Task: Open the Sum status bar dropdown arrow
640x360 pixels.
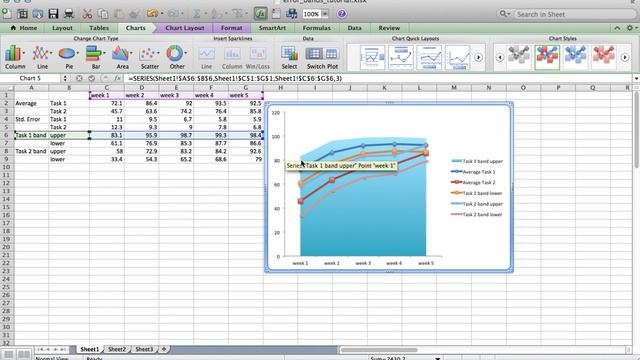Action: tap(438, 358)
